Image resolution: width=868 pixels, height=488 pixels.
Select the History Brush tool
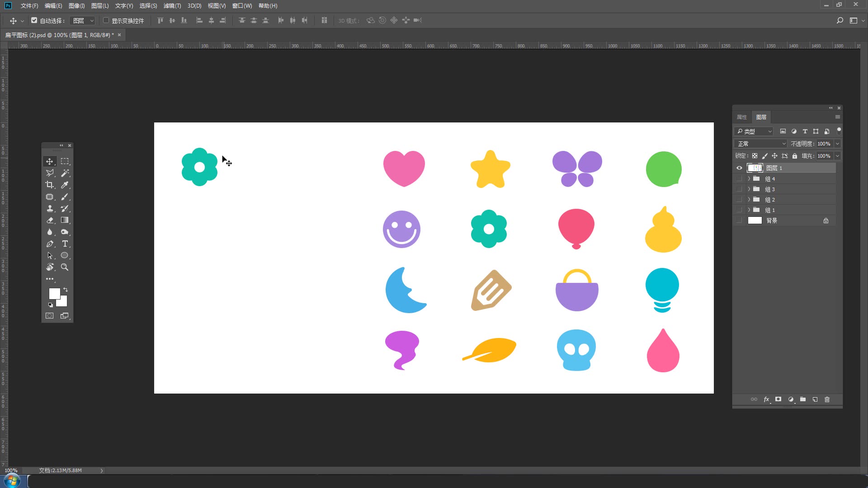65,208
